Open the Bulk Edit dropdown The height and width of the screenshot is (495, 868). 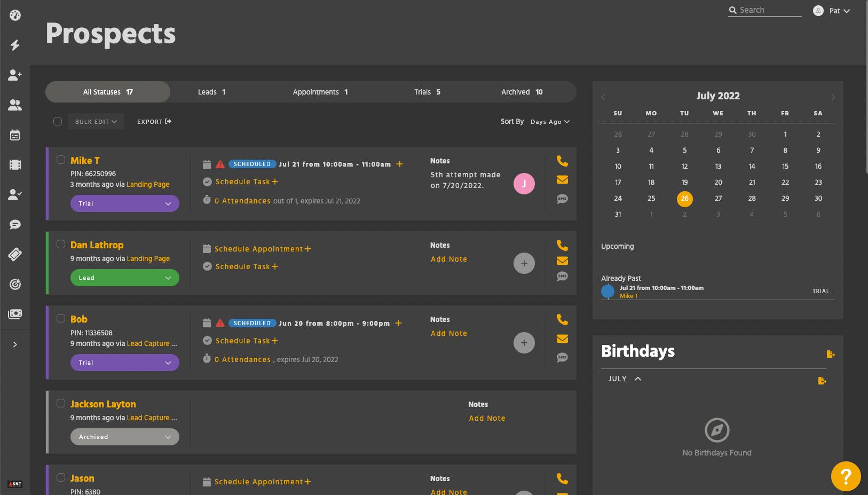coord(96,121)
